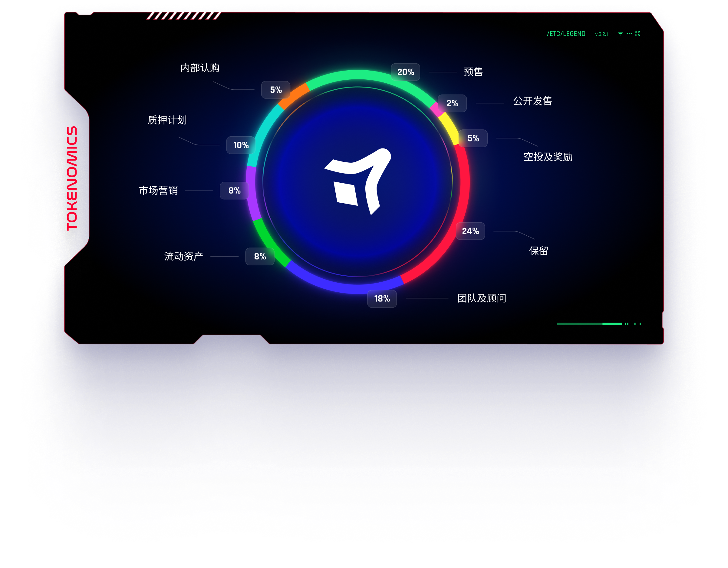Image resolution: width=728 pixels, height=568 pixels.
Task: Click the 24% badge for 保留
Action: (470, 231)
